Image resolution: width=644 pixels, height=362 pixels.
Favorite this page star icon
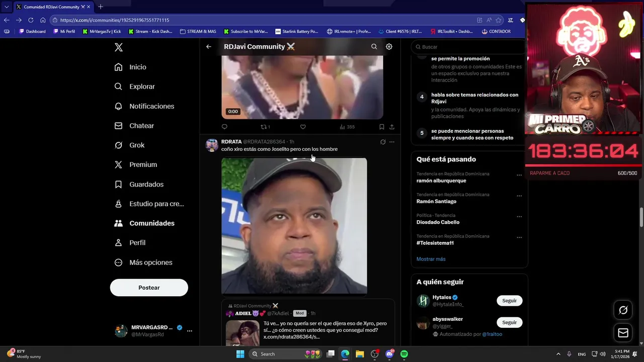click(x=499, y=20)
